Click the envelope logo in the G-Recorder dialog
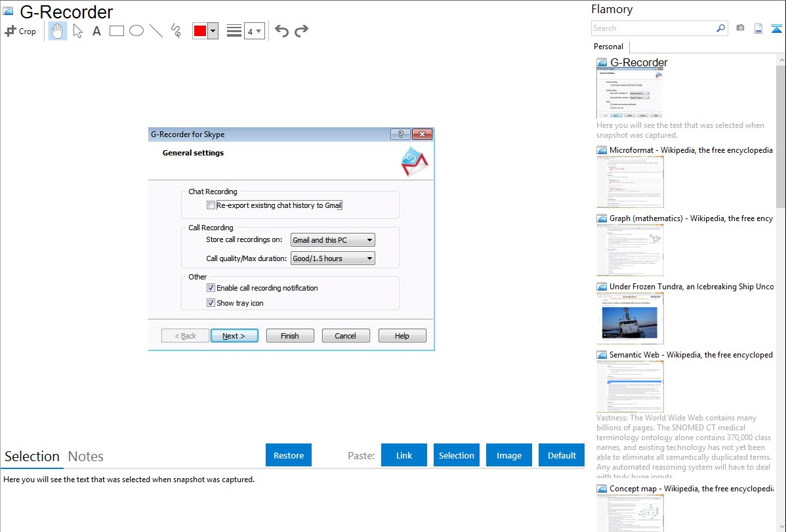This screenshot has height=532, width=786. [415, 161]
